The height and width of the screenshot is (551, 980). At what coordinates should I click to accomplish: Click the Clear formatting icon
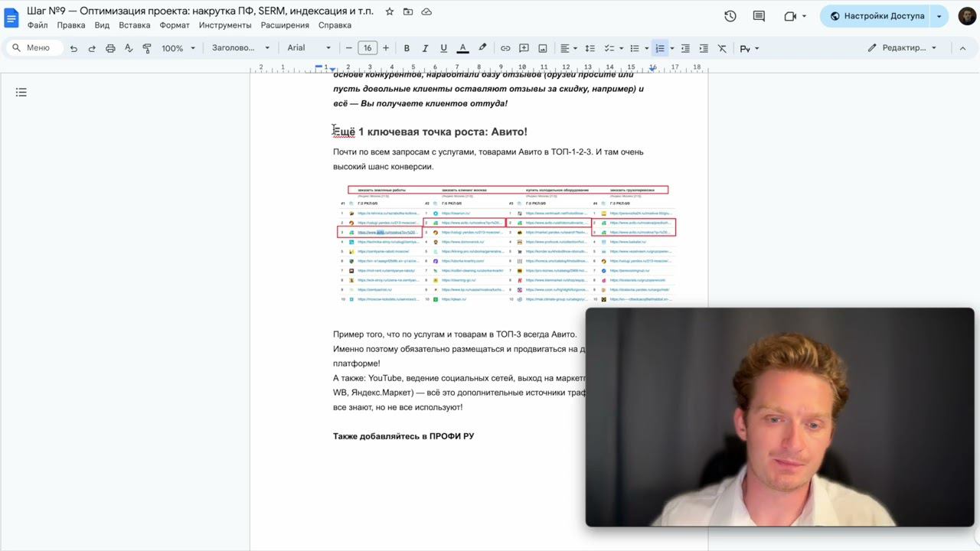[722, 48]
